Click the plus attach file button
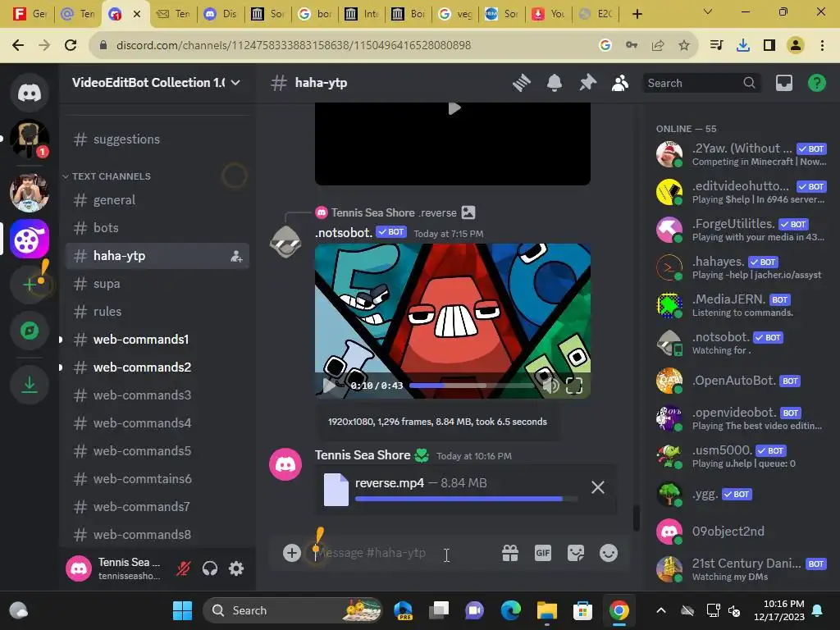The image size is (840, 630). pos(292,553)
